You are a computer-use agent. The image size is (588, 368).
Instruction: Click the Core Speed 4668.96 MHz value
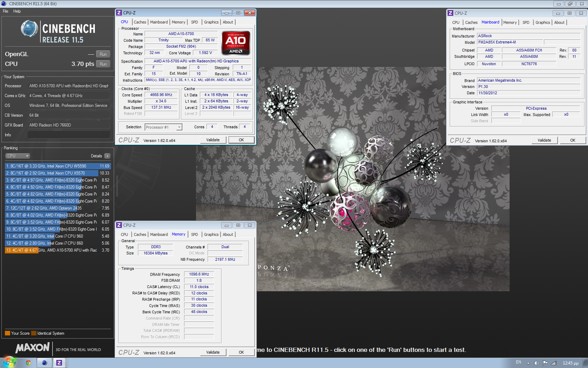[161, 95]
